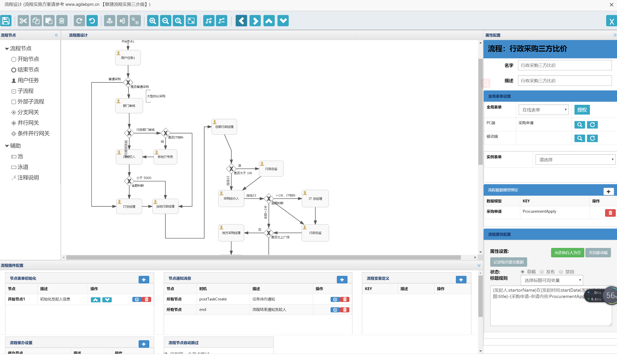This screenshot has width=617, height=364.
Task: Move 开始节点1 row down
Action: click(107, 300)
